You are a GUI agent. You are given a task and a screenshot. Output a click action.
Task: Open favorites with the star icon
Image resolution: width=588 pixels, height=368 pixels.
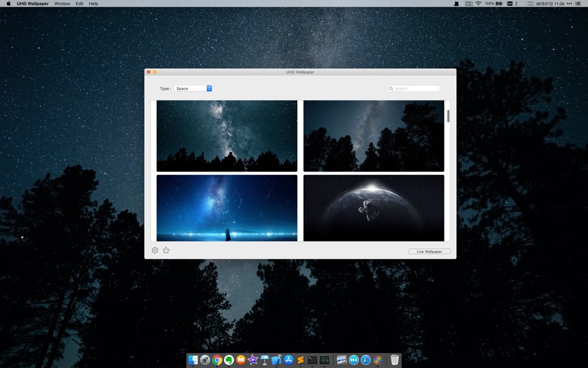166,250
